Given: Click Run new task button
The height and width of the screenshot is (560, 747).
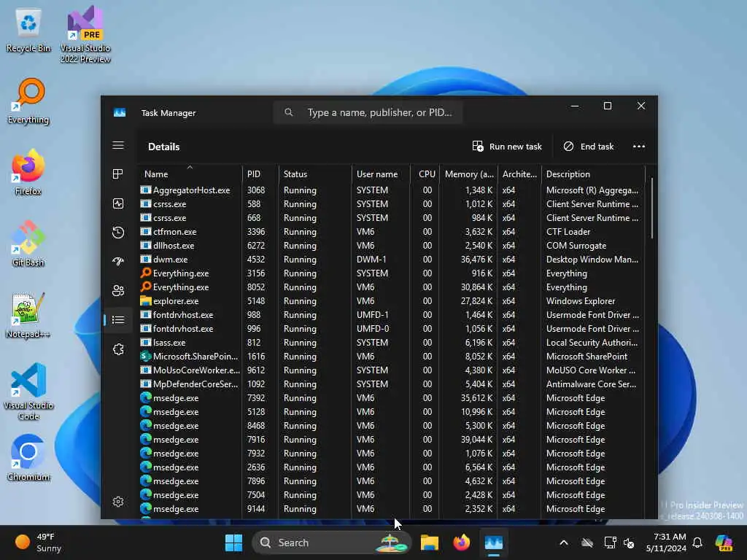Looking at the screenshot, I should click(507, 147).
